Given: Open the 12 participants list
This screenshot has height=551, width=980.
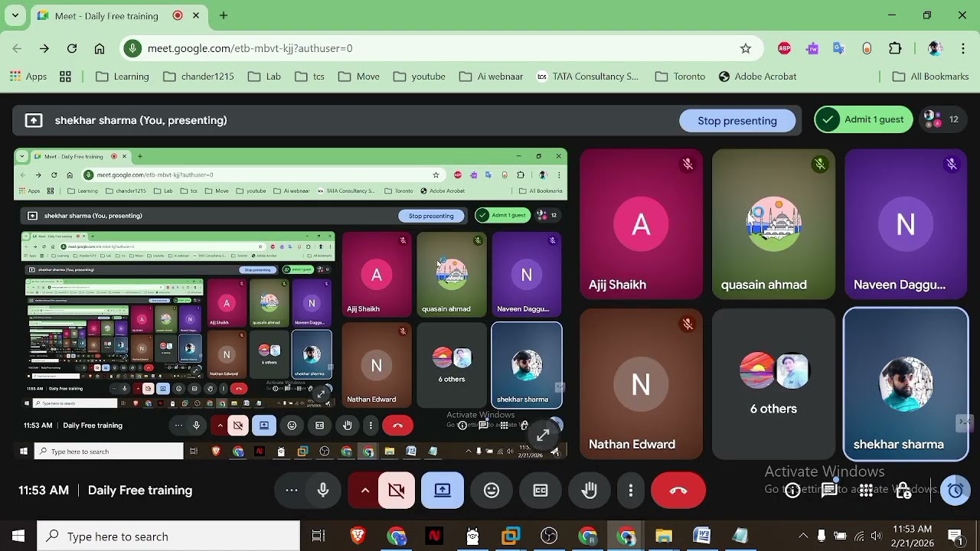Looking at the screenshot, I should click(942, 119).
